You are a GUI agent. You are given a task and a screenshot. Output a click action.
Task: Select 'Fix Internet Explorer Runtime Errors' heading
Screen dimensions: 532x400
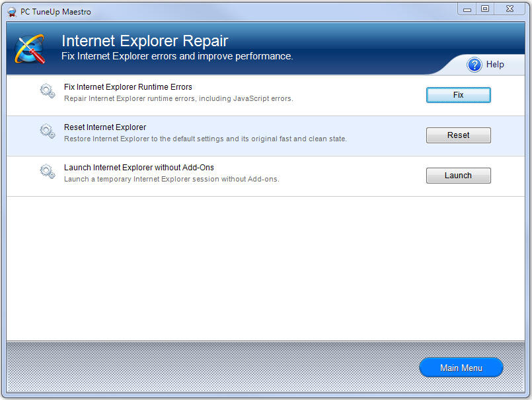[x=128, y=87]
